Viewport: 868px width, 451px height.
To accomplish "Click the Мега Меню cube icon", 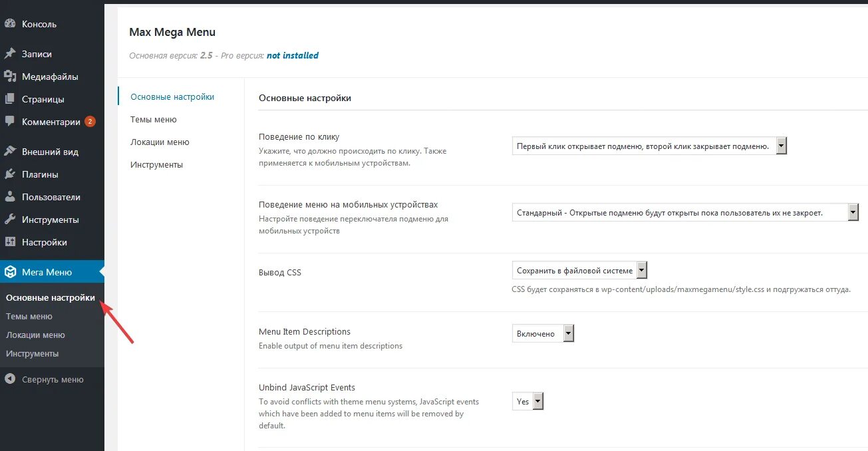I will click(10, 272).
